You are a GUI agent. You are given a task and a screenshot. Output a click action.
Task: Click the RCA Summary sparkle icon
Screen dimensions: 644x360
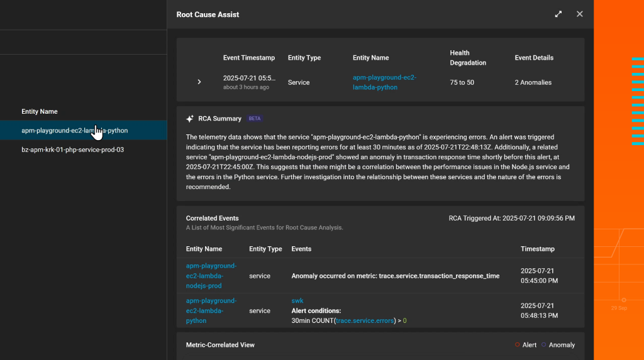[x=190, y=119]
